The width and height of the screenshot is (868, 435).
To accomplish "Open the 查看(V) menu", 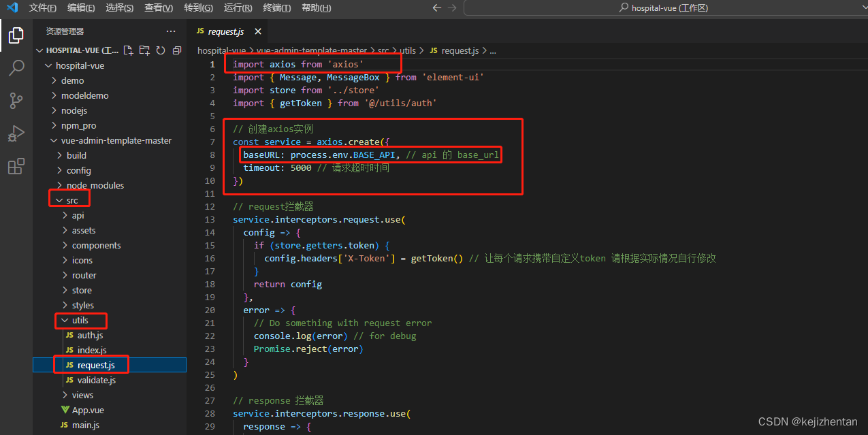I will [159, 8].
